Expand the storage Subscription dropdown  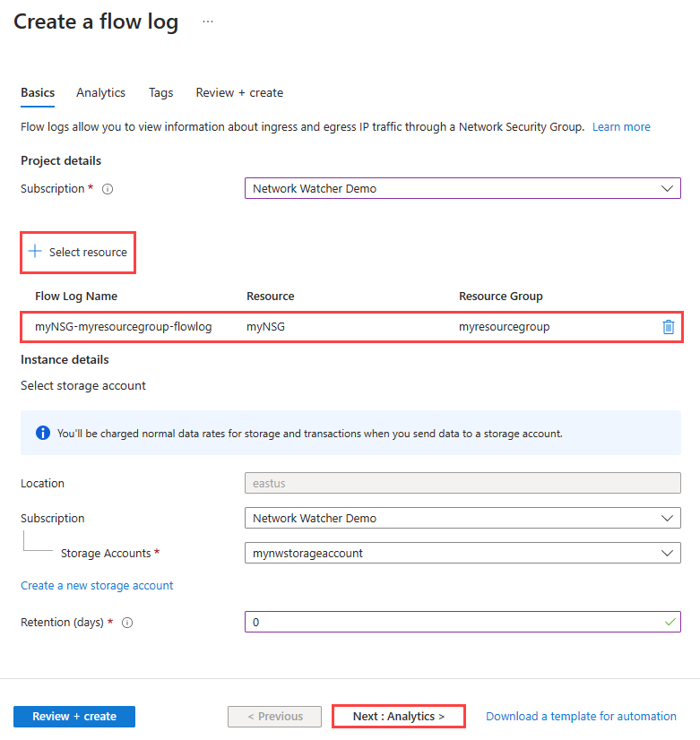[x=462, y=519]
